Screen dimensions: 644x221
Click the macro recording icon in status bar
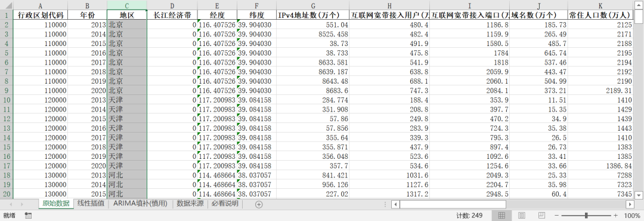click(x=29, y=215)
